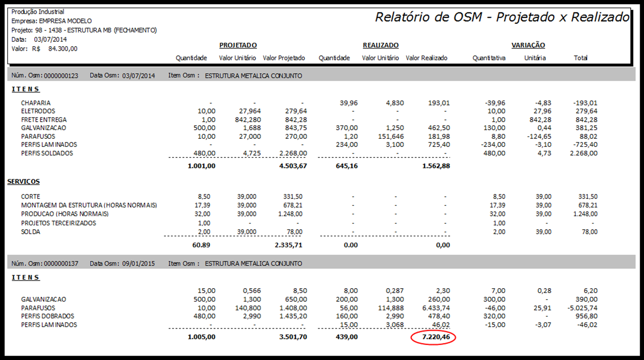
Task: Click the variation total 381,25
Action: click(587, 128)
